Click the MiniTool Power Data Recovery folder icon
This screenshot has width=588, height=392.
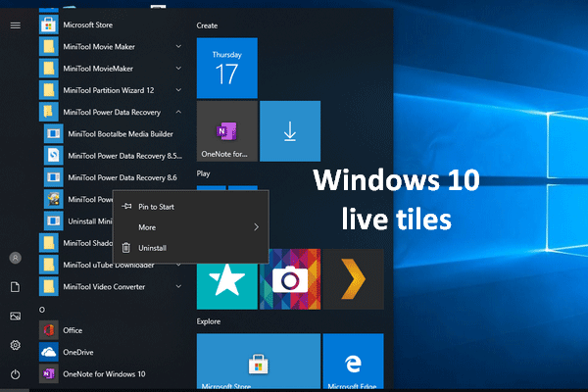pyautogui.click(x=49, y=112)
